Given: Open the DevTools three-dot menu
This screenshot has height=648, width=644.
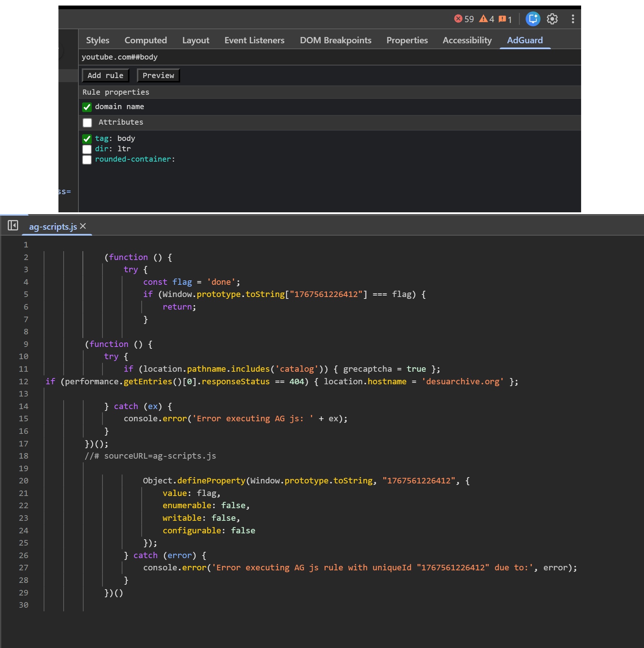Looking at the screenshot, I should (x=573, y=19).
